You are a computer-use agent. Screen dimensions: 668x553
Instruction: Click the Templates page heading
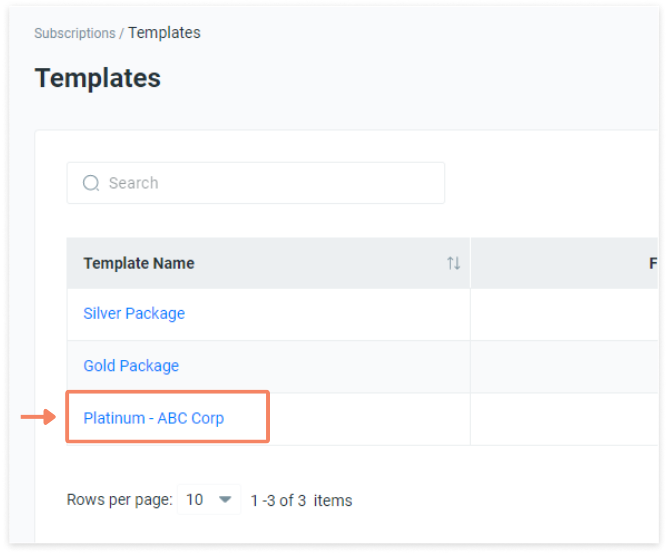point(98,78)
